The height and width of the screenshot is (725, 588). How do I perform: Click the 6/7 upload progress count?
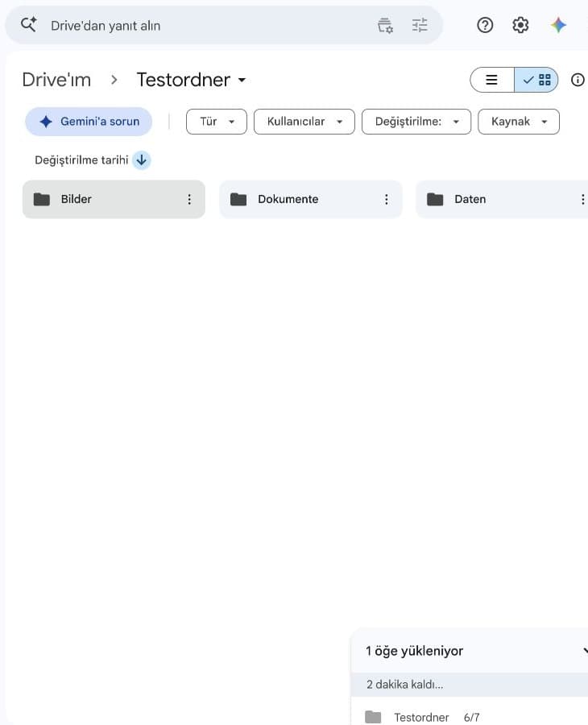(x=471, y=717)
